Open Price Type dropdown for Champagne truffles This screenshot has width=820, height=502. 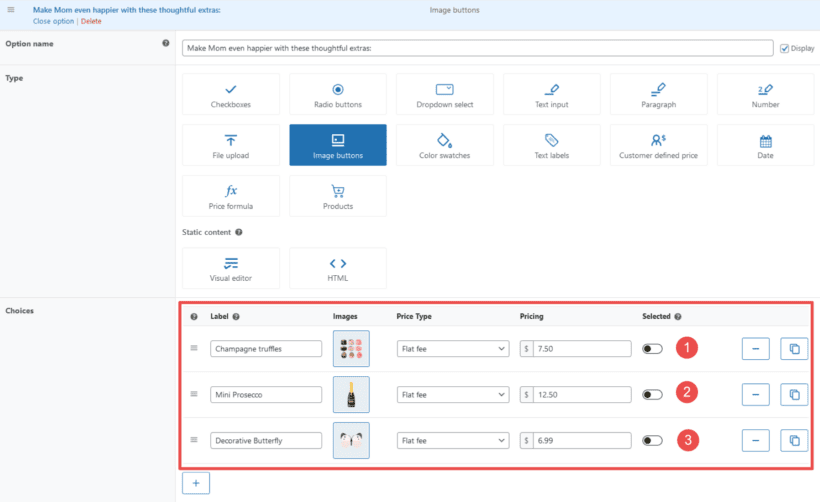click(x=453, y=349)
